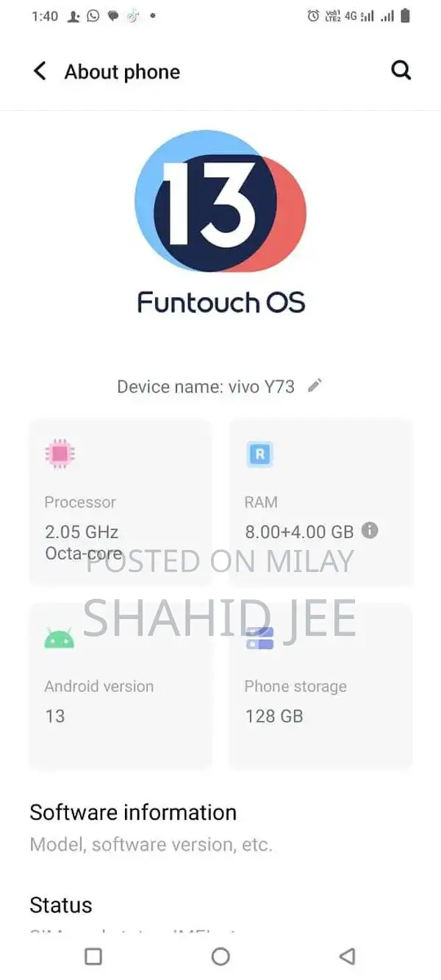Open search on the About phone screen
The image size is (441, 980).
tap(401, 71)
